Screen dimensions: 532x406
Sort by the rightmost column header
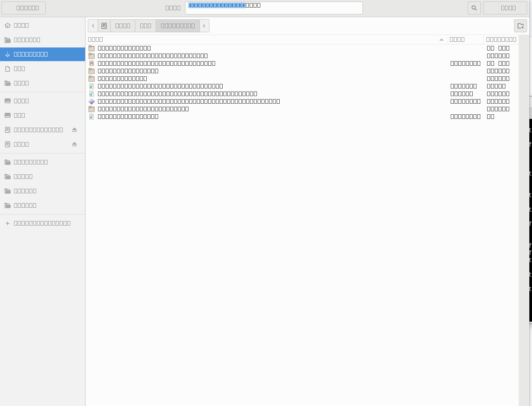click(501, 39)
